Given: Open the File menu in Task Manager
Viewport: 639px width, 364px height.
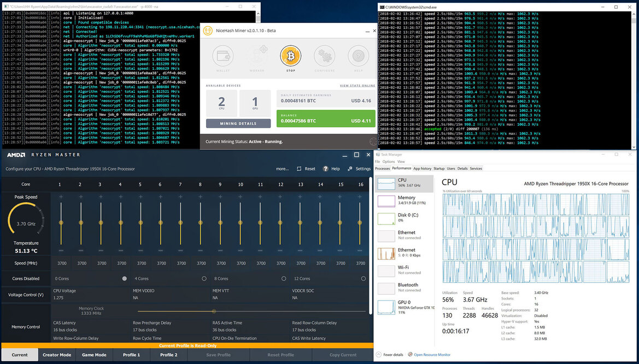Looking at the screenshot, I should (377, 162).
